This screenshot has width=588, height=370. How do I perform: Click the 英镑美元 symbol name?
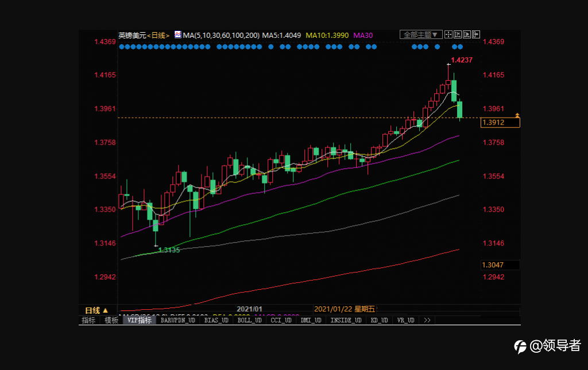click(132, 35)
